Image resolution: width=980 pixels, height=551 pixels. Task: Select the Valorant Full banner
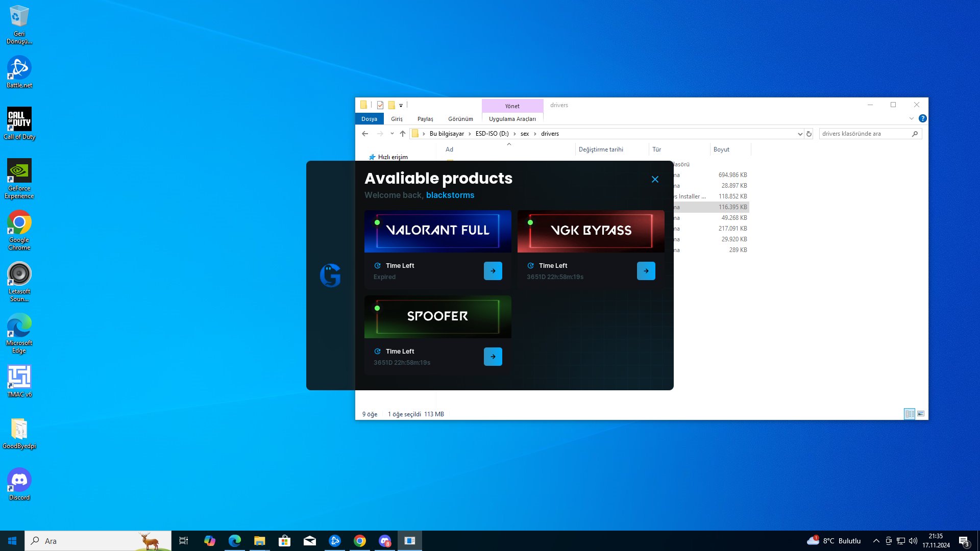click(437, 231)
